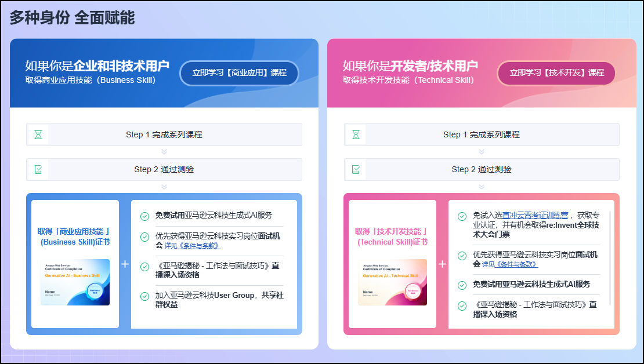The height and width of the screenshot is (364, 644).
Task: Click hourglass icon in Business Step 1 row
Action: 38,134
